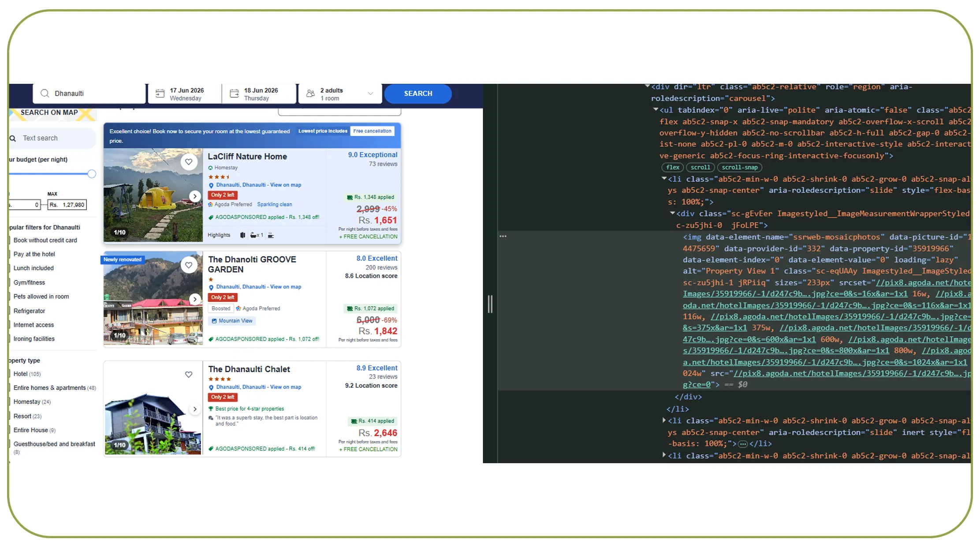
Task: Favorite LaCliff Nature Home with the heart icon
Action: (189, 162)
